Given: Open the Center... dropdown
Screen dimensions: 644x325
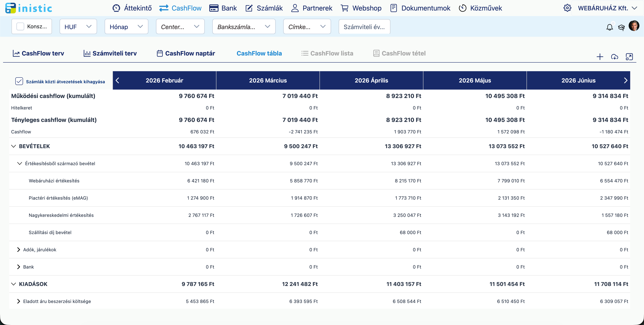Looking at the screenshot, I should point(180,26).
